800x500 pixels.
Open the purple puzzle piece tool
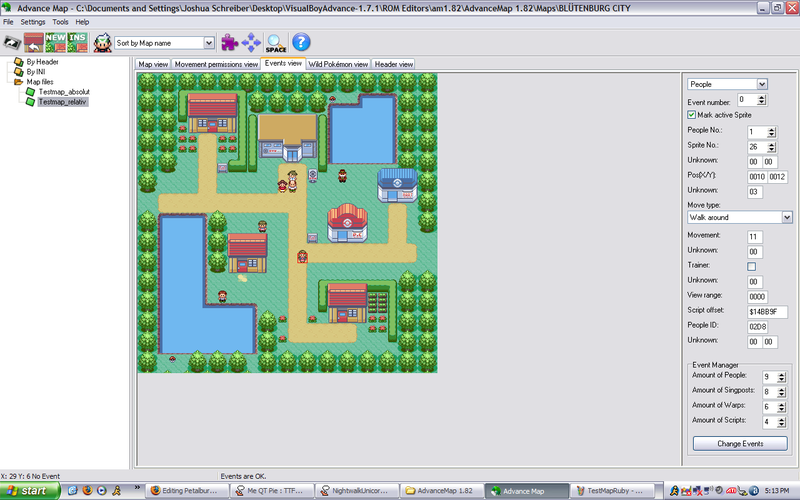pos(229,43)
